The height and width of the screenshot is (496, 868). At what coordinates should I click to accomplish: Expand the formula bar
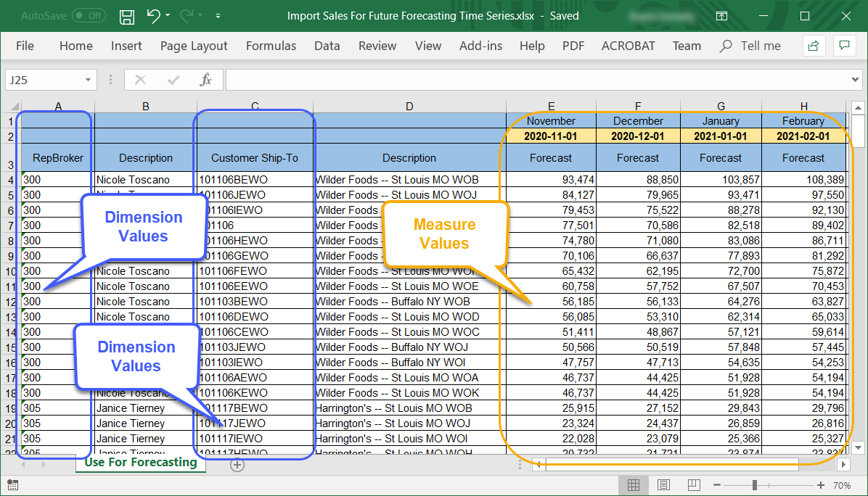point(854,79)
